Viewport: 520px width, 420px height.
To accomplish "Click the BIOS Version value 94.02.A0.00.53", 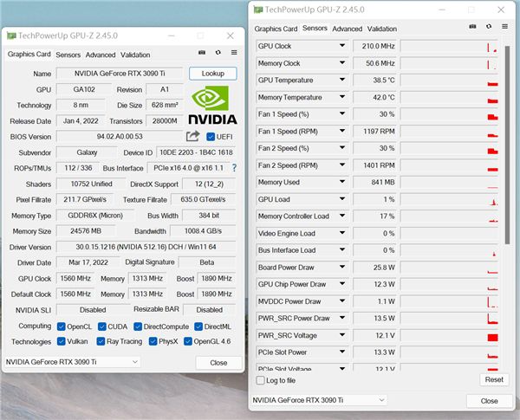I will 120,137.
